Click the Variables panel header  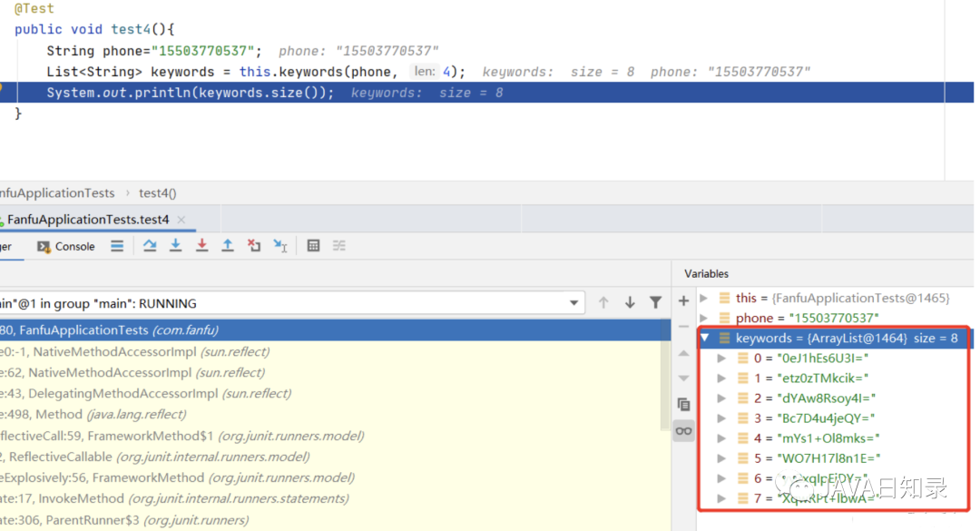click(x=706, y=274)
